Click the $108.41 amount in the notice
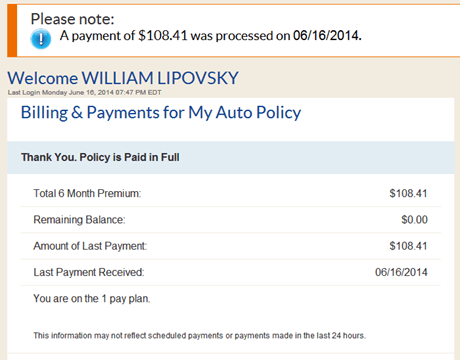 (163, 35)
